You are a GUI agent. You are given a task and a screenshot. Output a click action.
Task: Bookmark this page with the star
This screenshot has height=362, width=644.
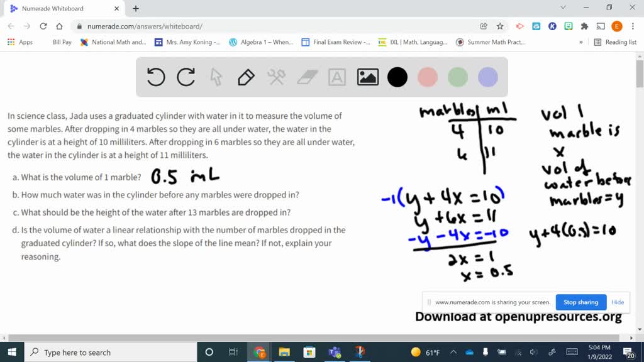coord(500,26)
